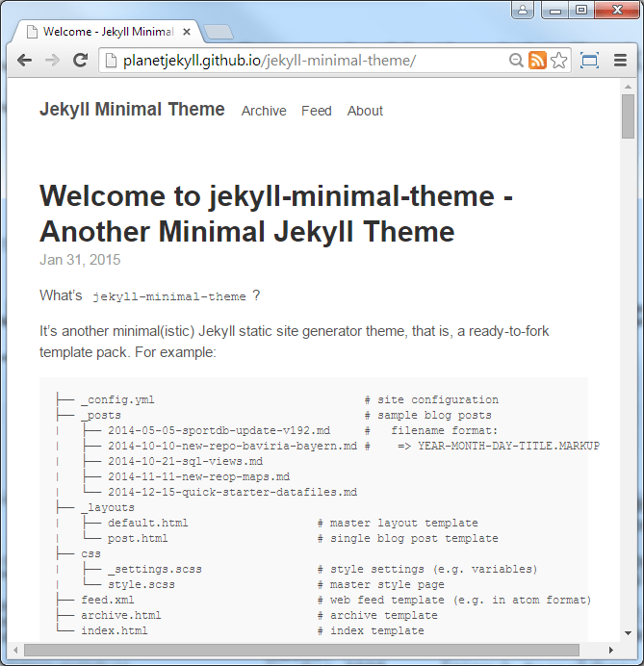Click "2014-10-21-sql-views.md" line

185,461
